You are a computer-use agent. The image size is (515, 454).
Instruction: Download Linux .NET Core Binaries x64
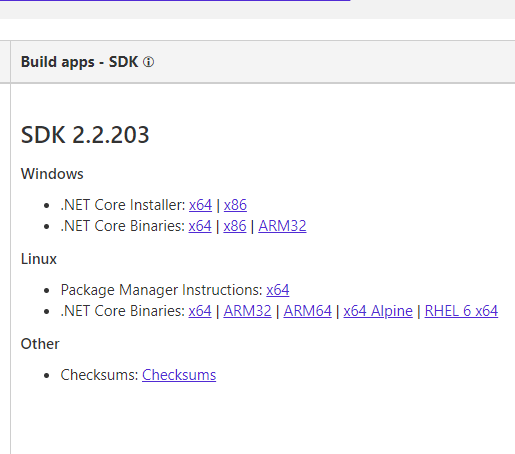click(200, 311)
